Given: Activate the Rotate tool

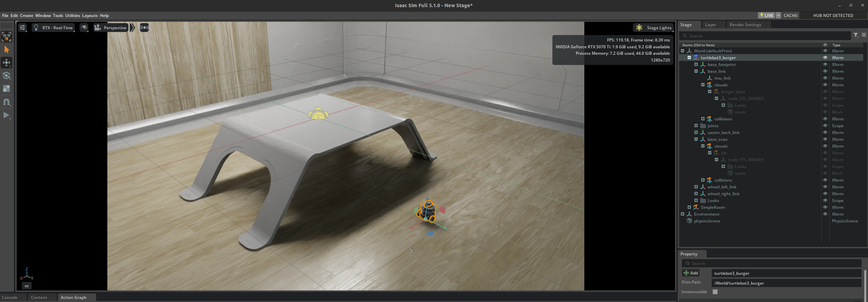Looking at the screenshot, I should coord(6,75).
